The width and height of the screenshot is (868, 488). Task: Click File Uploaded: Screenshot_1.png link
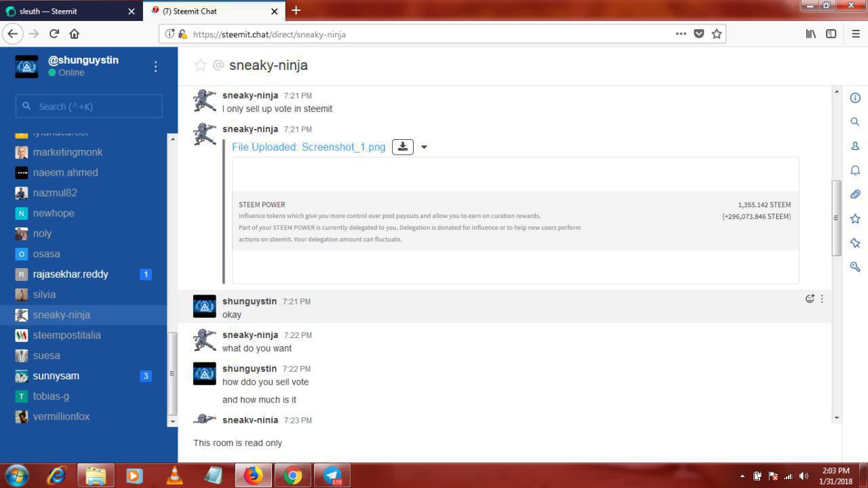point(309,147)
